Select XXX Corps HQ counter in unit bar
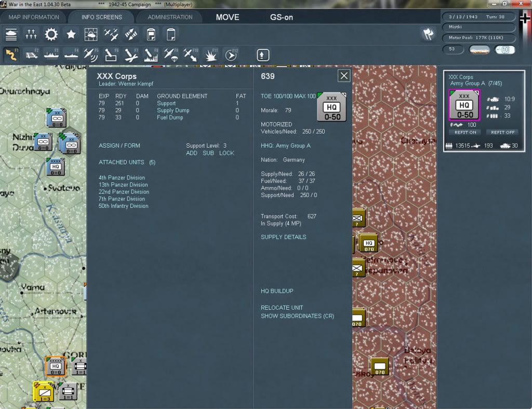This screenshot has width=532, height=409. point(464,105)
